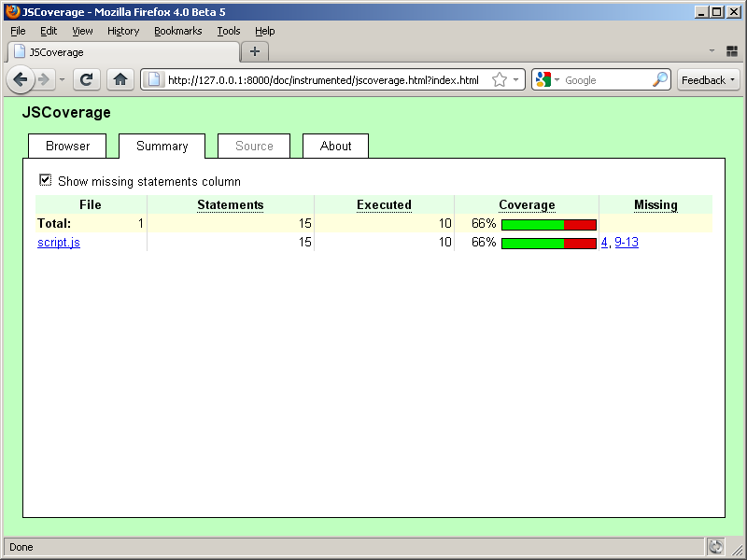The image size is (747, 560).
Task: Open the Feedback dropdown button
Action: (x=709, y=80)
